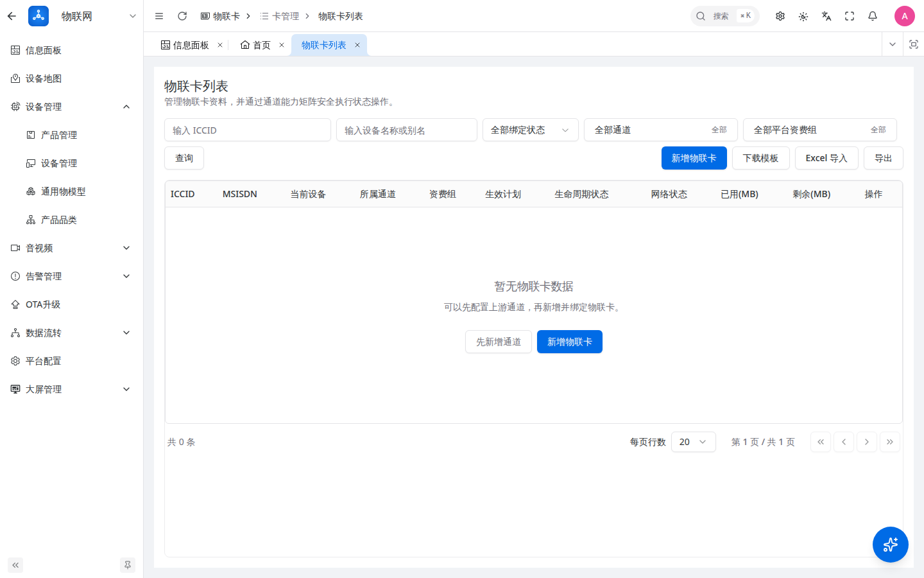The image size is (924, 578).
Task: Close the 物联卡列表 tab
Action: tap(357, 45)
